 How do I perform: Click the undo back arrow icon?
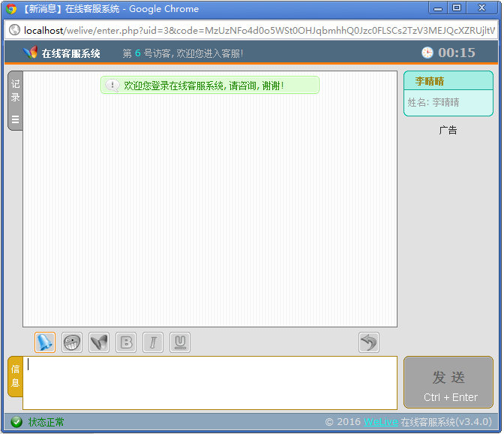369,342
